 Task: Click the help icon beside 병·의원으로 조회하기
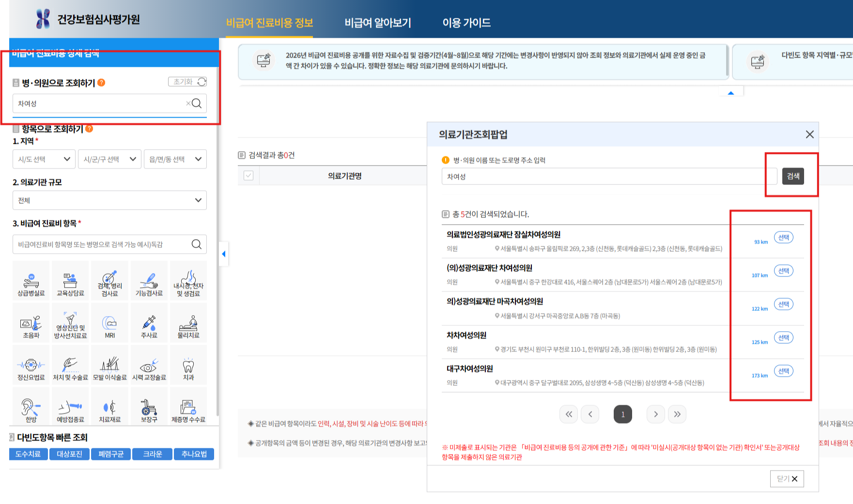point(101,82)
